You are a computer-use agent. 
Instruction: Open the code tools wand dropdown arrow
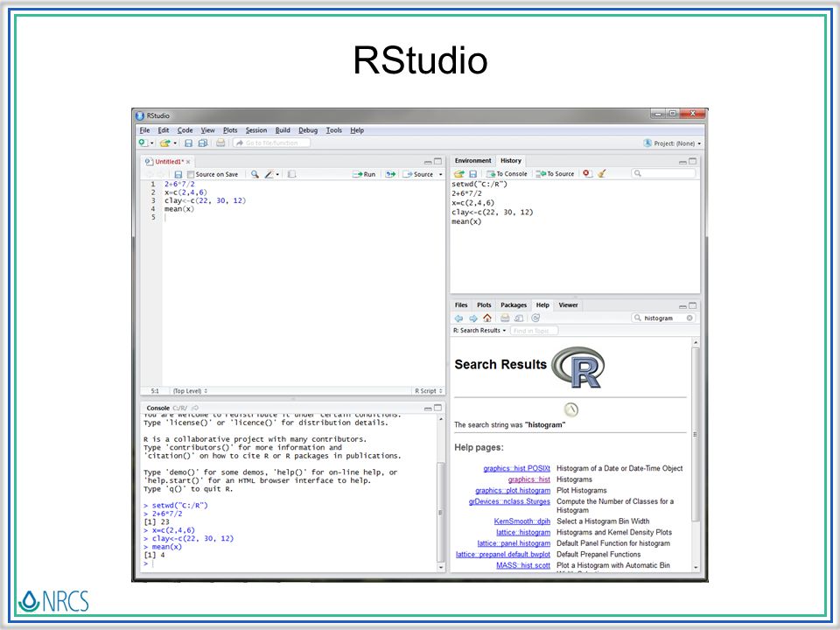pyautogui.click(x=277, y=175)
